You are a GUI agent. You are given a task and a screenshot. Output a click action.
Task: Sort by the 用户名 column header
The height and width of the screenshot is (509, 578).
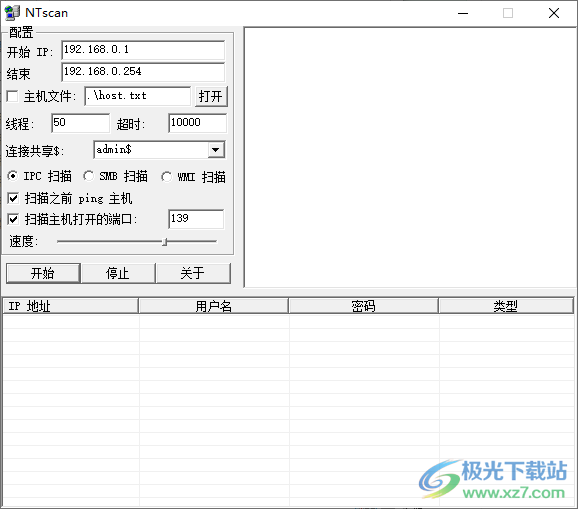click(x=213, y=306)
